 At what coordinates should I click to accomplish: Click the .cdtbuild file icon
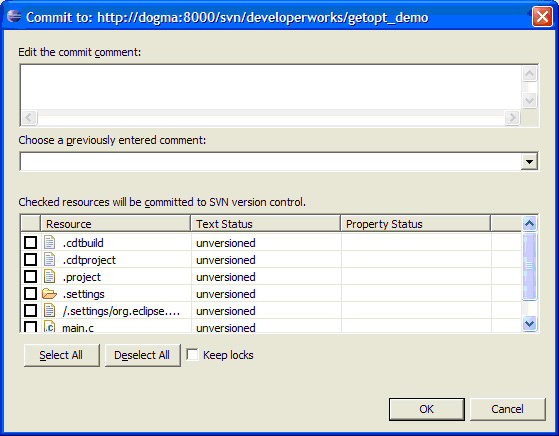tap(50, 243)
